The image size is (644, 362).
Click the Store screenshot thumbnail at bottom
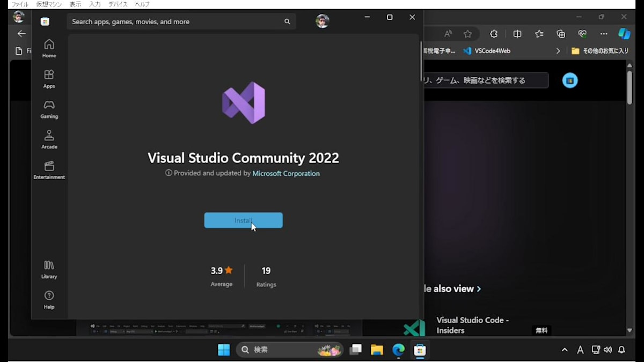(x=219, y=328)
